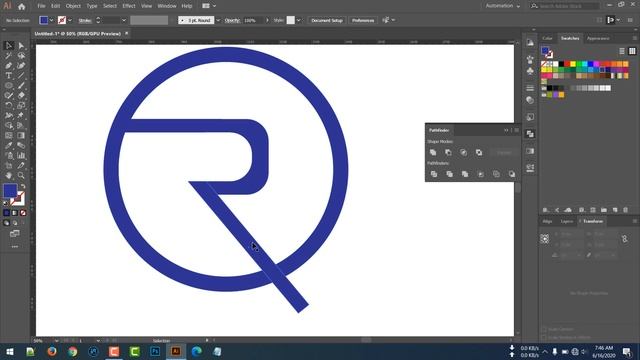Edit toolbar via three dots
This screenshot has width=640, height=360.
pyautogui.click(x=15, y=247)
